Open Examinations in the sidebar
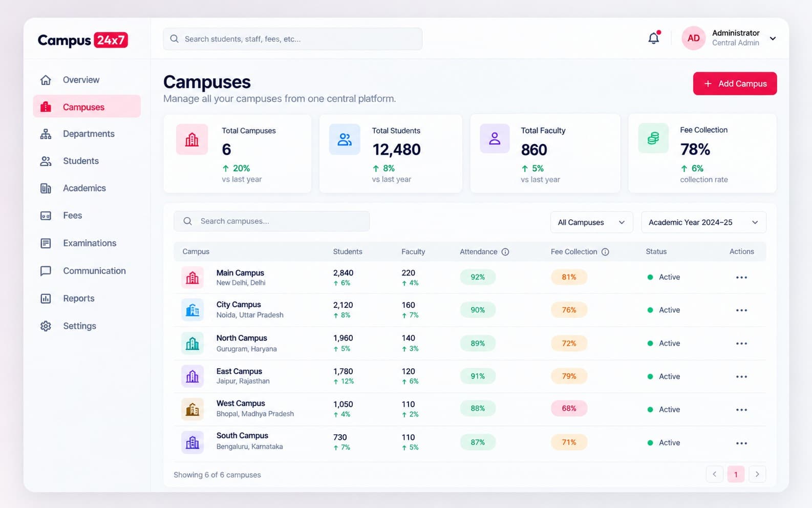Screen dimensions: 812x508 (x=87, y=243)
